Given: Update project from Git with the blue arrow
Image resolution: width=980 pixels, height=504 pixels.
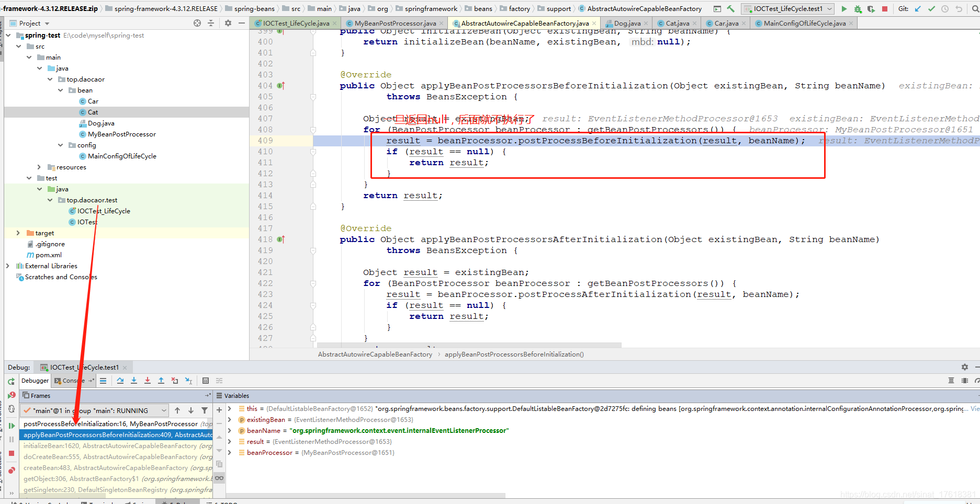Looking at the screenshot, I should (918, 9).
